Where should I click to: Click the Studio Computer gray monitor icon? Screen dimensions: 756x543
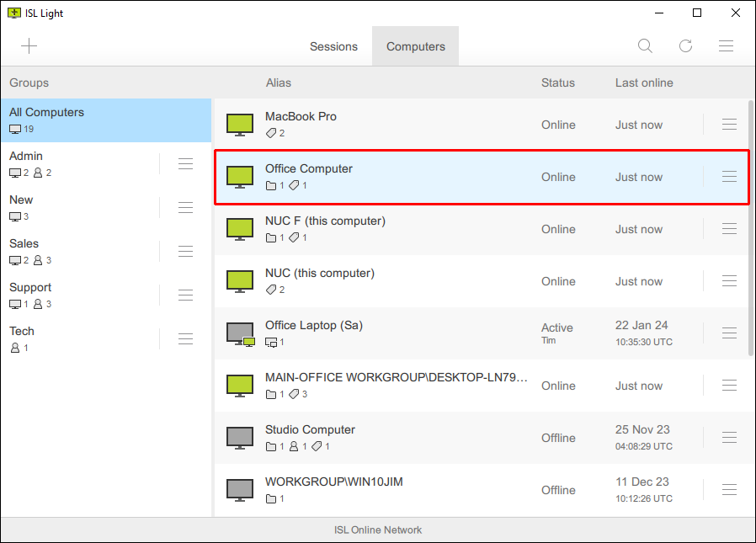pos(240,438)
